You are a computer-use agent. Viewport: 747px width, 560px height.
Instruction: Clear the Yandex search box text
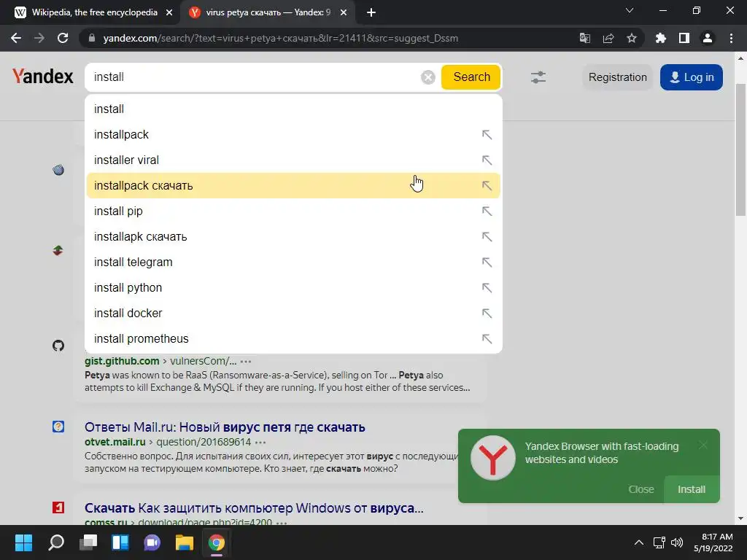[427, 77]
